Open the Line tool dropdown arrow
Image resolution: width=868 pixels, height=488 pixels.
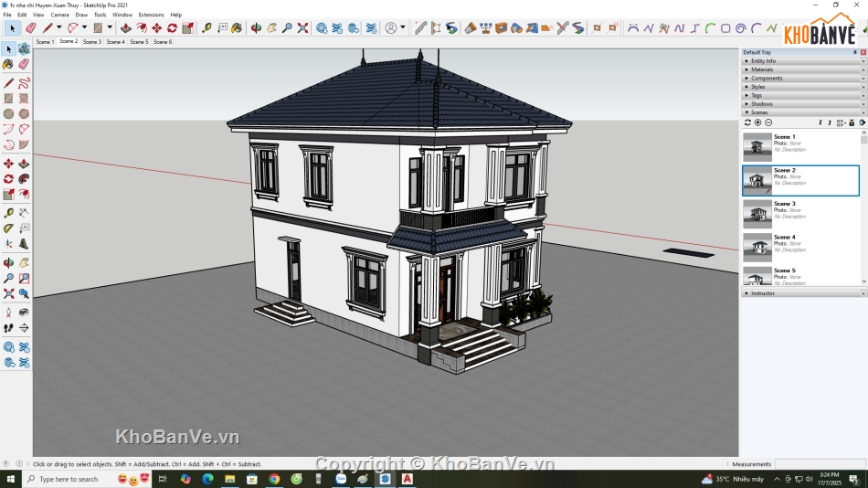tap(58, 27)
